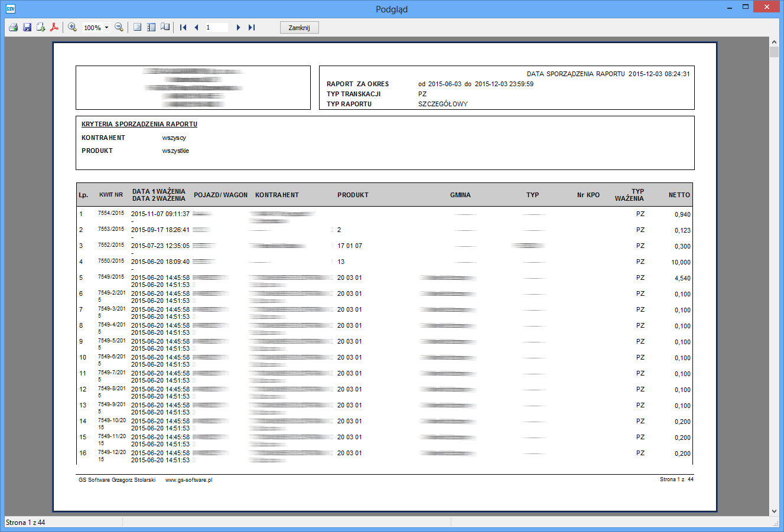Go to the previous page
The width and height of the screenshot is (784, 532).
click(x=196, y=27)
